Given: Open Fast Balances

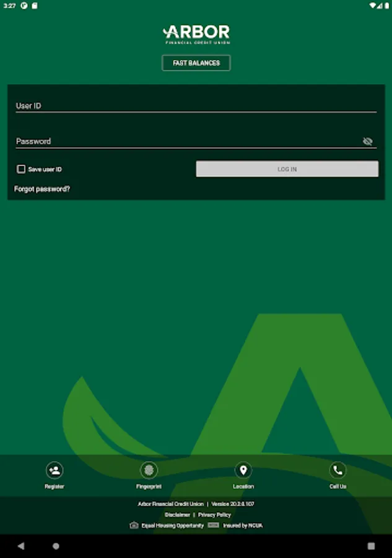Looking at the screenshot, I should coord(196,63).
